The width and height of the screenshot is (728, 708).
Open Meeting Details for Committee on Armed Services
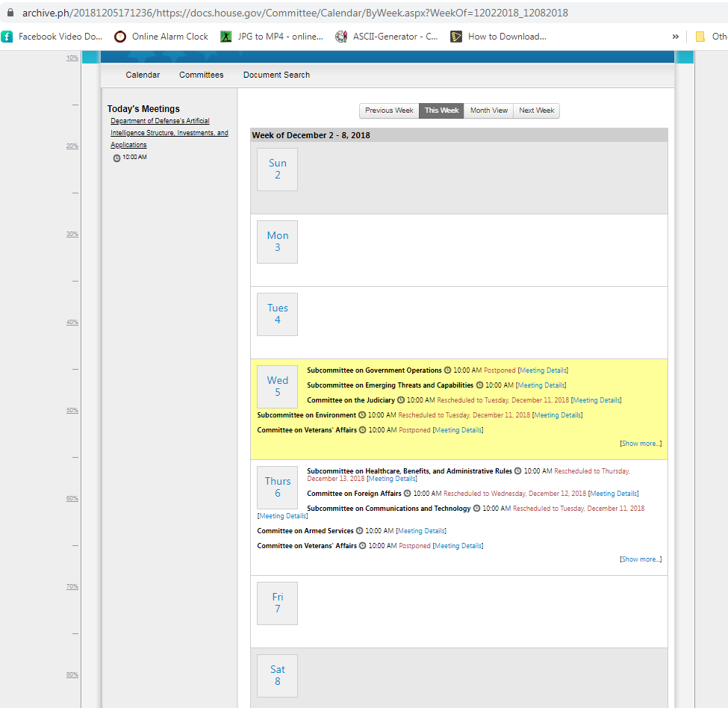pos(421,531)
